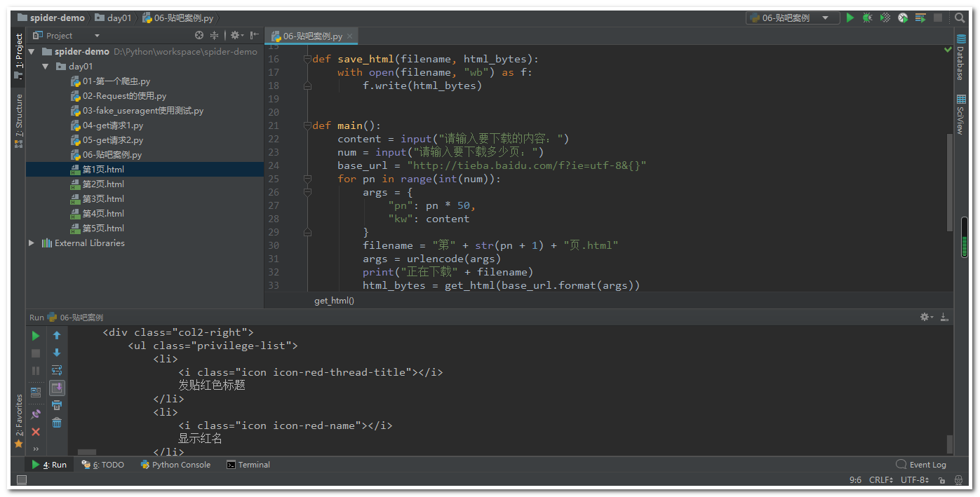Open the Terminal tab
980x497 pixels.
[248, 465]
